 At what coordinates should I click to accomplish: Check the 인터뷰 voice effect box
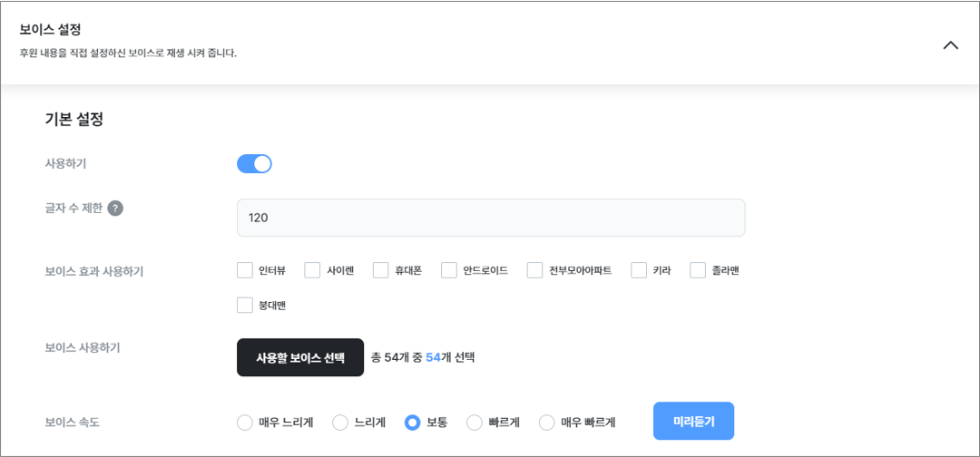[x=245, y=270]
